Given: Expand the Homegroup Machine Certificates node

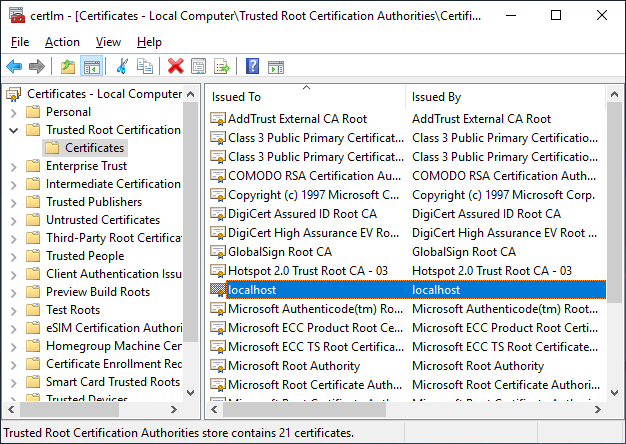Looking at the screenshot, I should tap(14, 347).
